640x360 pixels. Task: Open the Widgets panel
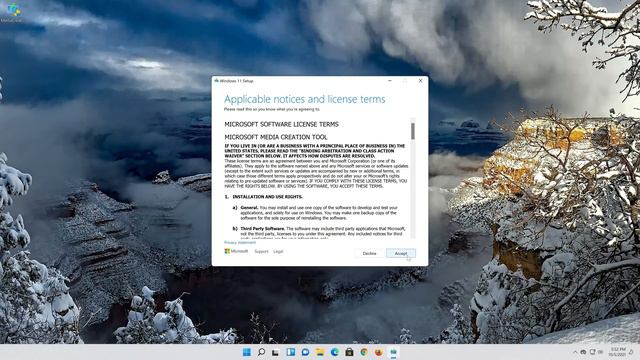click(x=291, y=352)
